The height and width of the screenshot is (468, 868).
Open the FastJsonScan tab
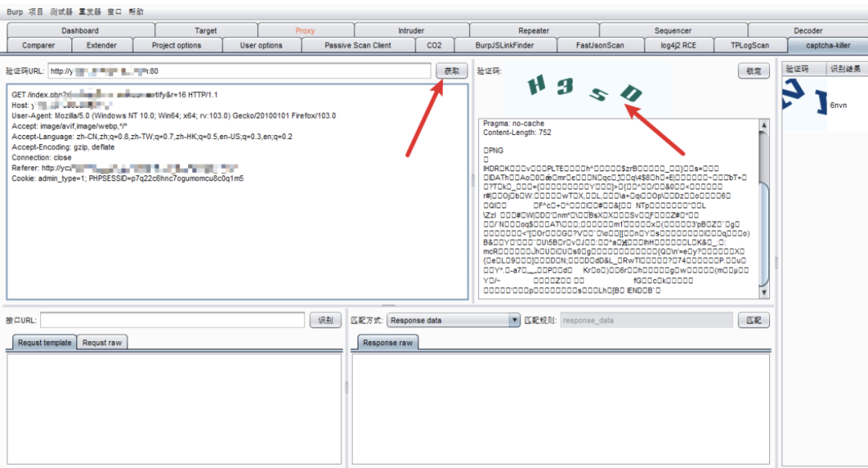(x=600, y=45)
